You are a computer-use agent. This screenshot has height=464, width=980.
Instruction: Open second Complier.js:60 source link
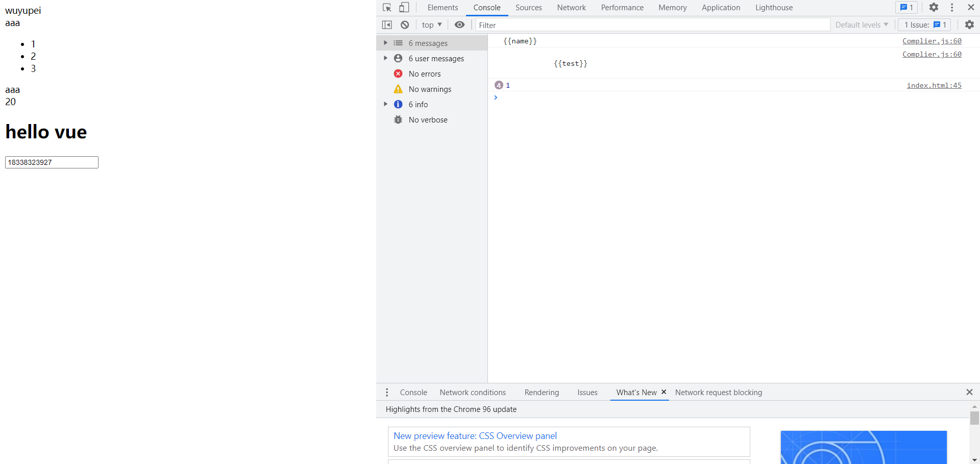click(x=932, y=54)
